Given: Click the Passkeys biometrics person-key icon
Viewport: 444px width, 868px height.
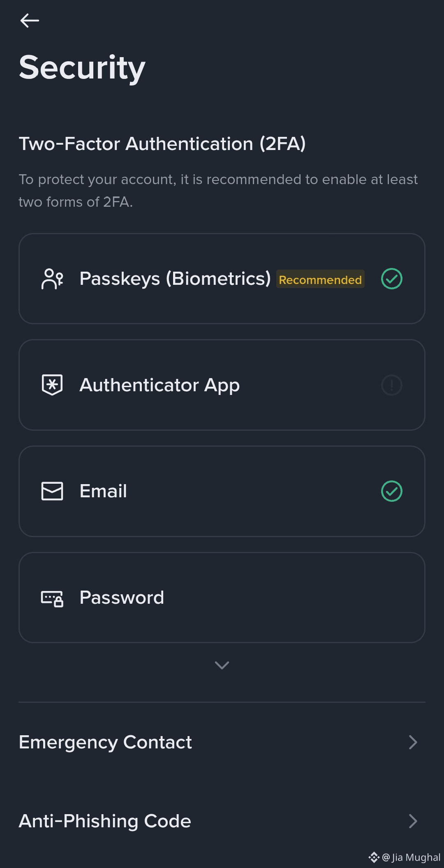Looking at the screenshot, I should [52, 279].
